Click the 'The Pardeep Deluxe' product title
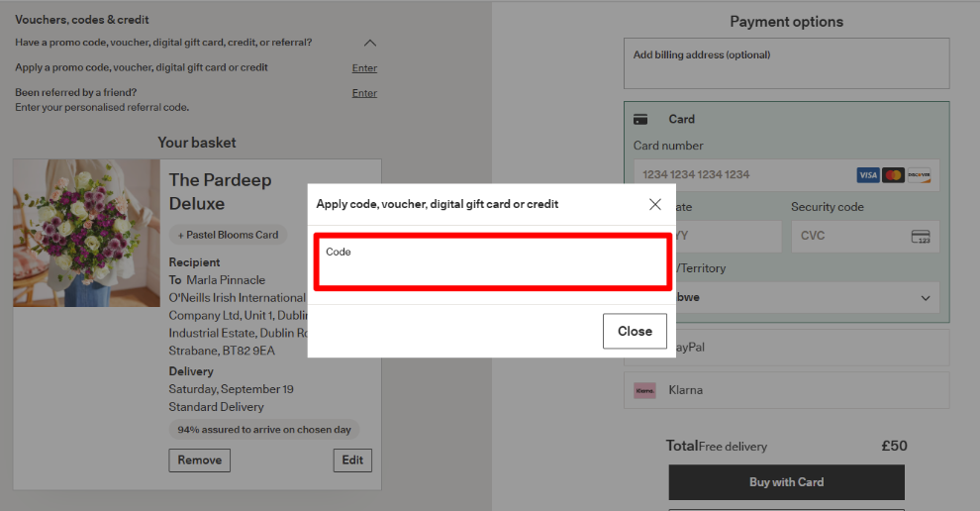The width and height of the screenshot is (980, 511). (x=220, y=191)
